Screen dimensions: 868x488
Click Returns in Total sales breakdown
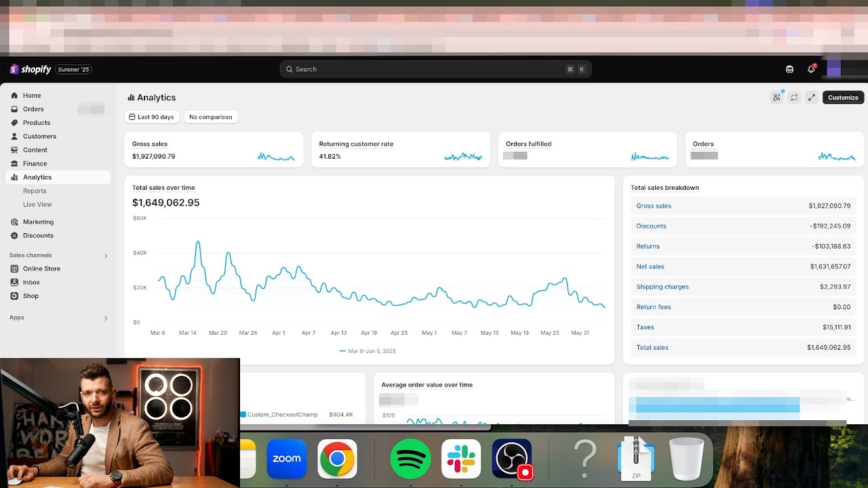tap(648, 247)
